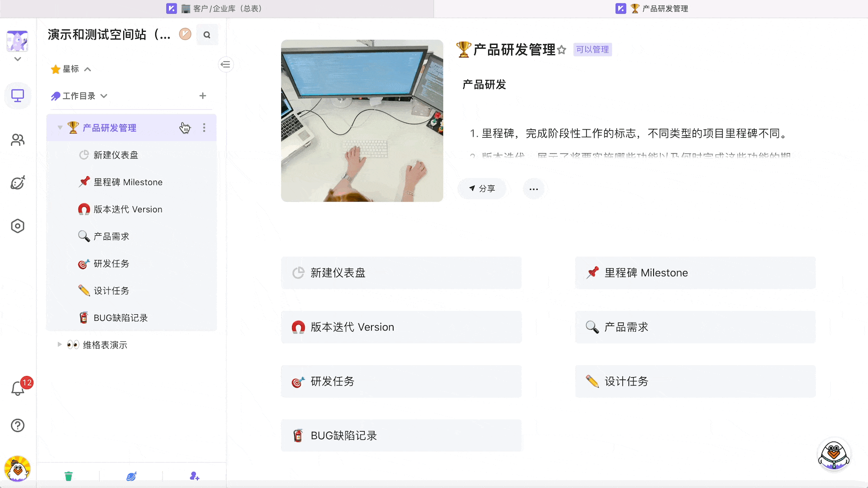Screen dimensions: 868x488
Task: Expand the 维格表演示 folder
Action: (x=59, y=345)
